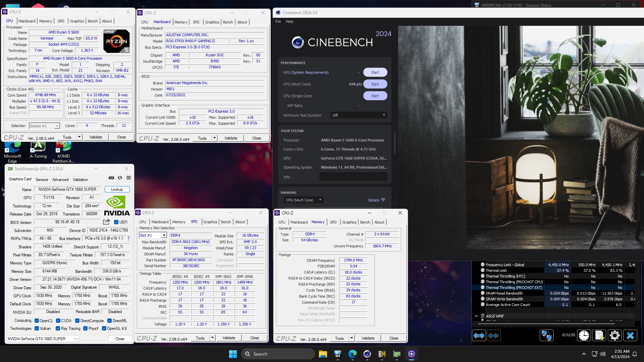Toggle UEFI checkbox in GPU-Z
644x362 pixels.
pyautogui.click(x=116, y=222)
